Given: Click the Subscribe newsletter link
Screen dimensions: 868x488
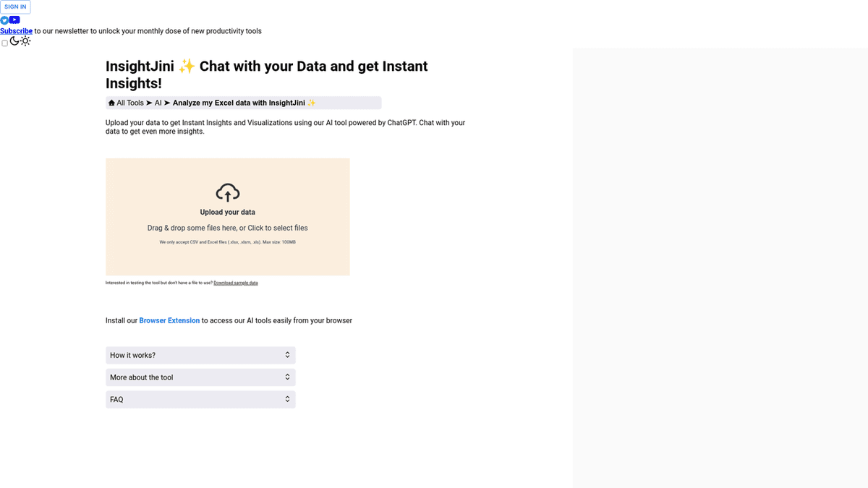Looking at the screenshot, I should click(x=16, y=31).
